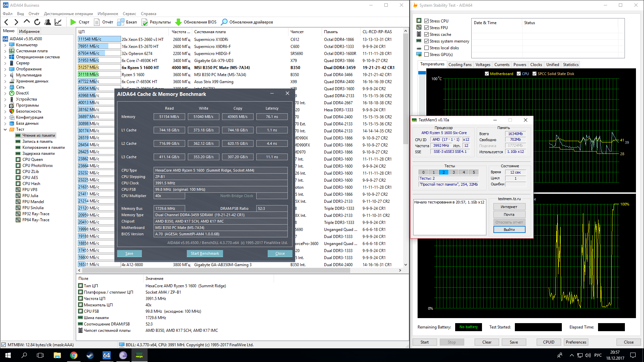Click the Start Benchmark button
The image size is (644, 362).
[x=205, y=253]
